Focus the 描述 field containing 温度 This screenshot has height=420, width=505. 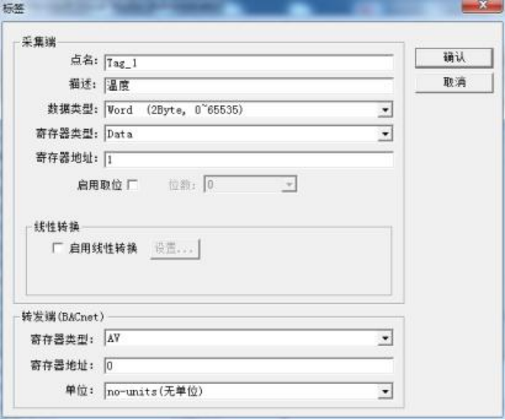pyautogui.click(x=249, y=85)
